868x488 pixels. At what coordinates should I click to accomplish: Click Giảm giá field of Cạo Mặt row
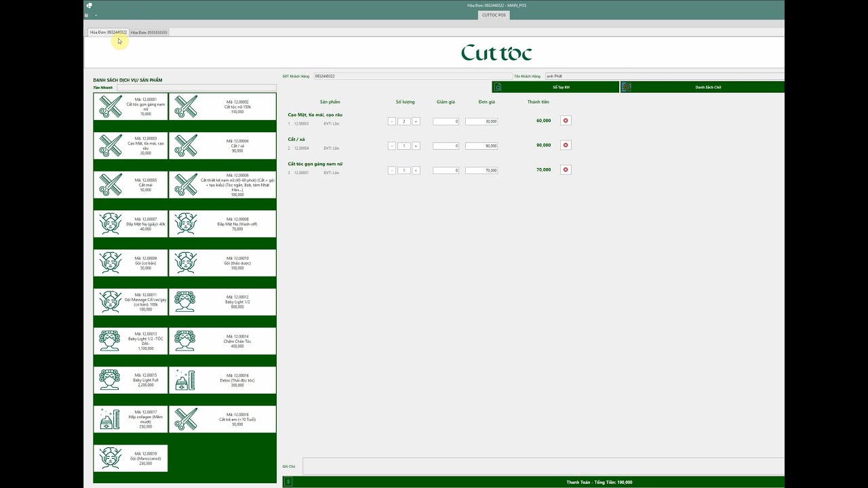tap(446, 121)
